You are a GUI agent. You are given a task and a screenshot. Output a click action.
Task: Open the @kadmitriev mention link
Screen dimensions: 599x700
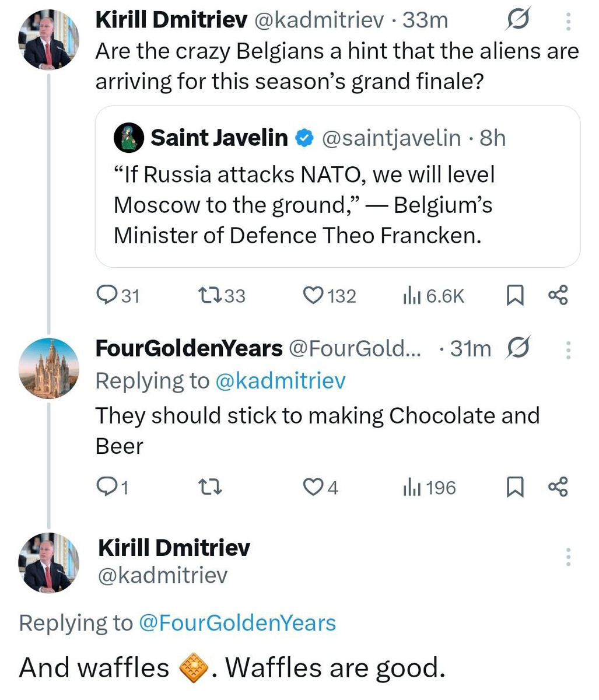(x=280, y=381)
